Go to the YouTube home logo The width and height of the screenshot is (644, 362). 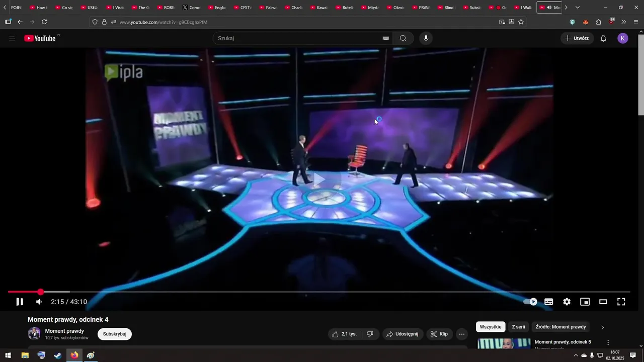(x=40, y=38)
